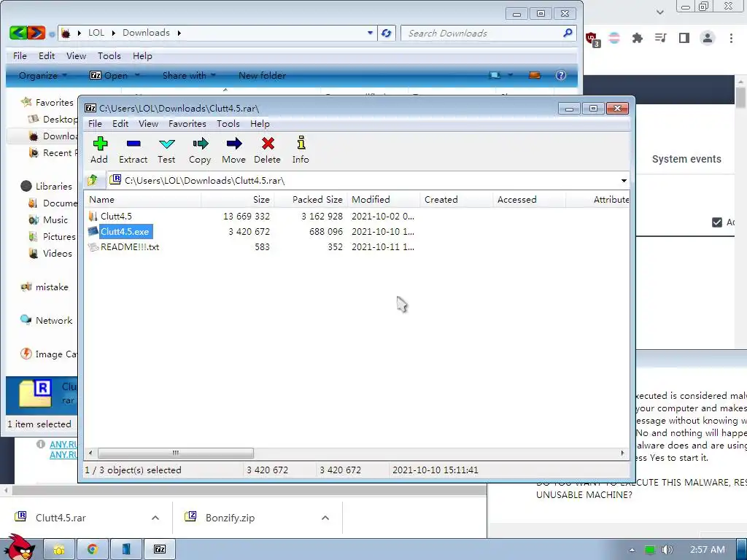Image resolution: width=747 pixels, height=560 pixels.
Task: Expand the Clutt4.5.rar download options chevron
Action: click(155, 518)
